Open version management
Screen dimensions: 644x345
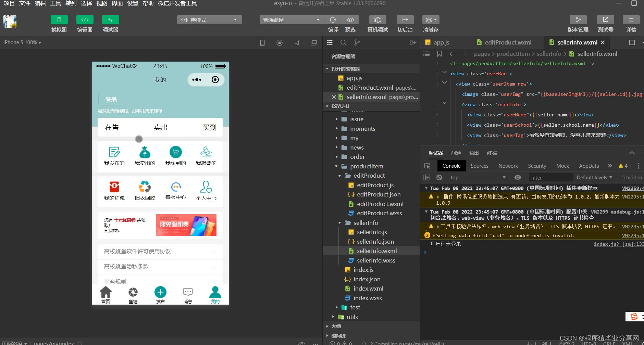coord(578,20)
